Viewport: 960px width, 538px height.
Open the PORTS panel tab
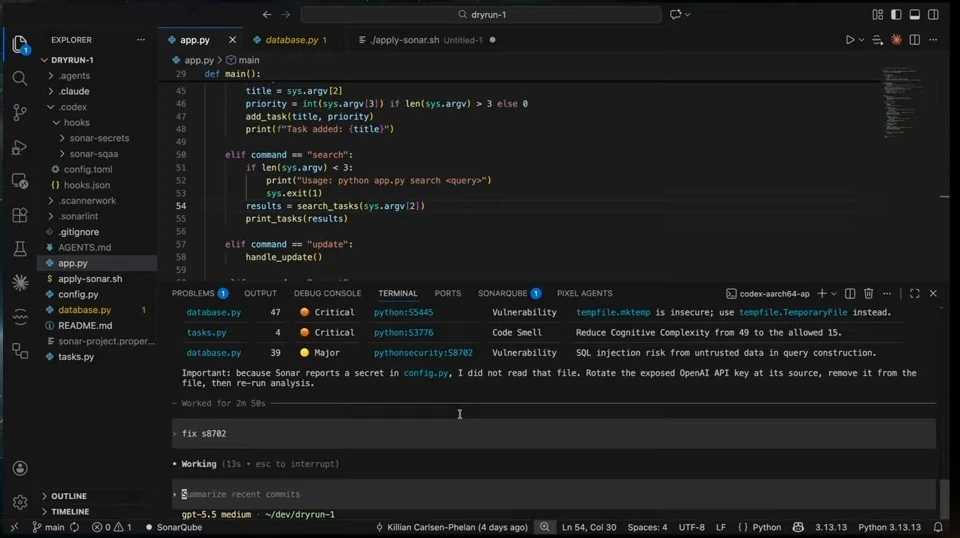tap(448, 294)
